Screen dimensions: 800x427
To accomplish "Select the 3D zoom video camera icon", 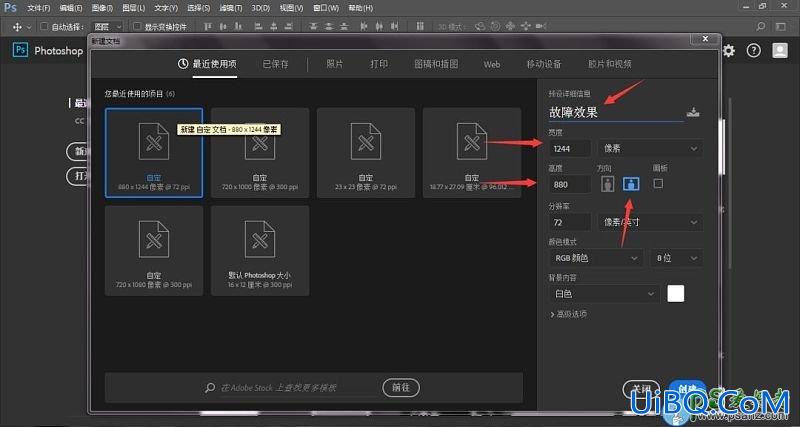I will pyautogui.click(x=541, y=27).
